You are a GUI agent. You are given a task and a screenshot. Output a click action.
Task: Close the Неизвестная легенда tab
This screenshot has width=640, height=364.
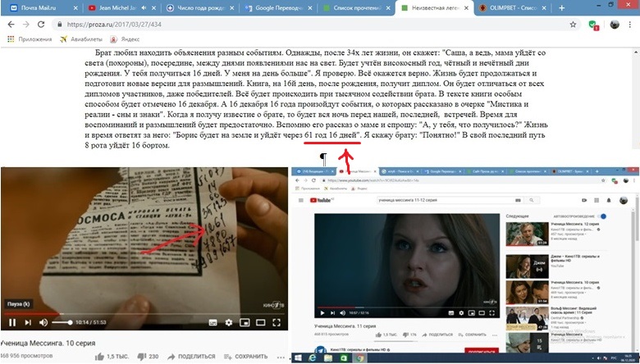click(x=466, y=8)
